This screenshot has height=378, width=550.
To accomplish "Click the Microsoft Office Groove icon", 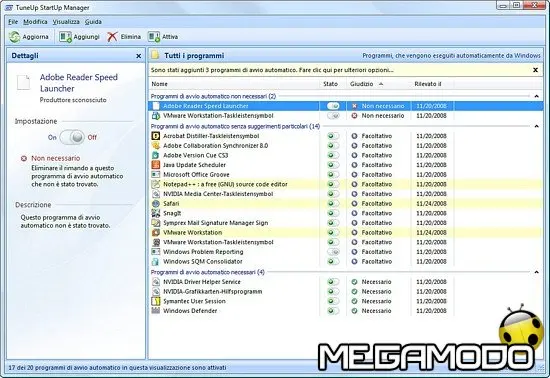I will point(156,174).
